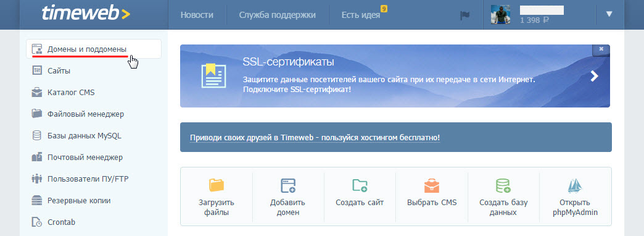Image resolution: width=644 pixels, height=236 pixels.
Task: Open Каталог CMS briefcase icon
Action: pyautogui.click(x=37, y=92)
